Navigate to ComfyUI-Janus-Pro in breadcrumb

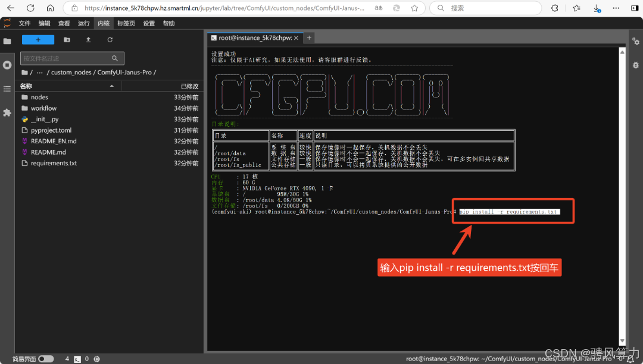pos(124,73)
